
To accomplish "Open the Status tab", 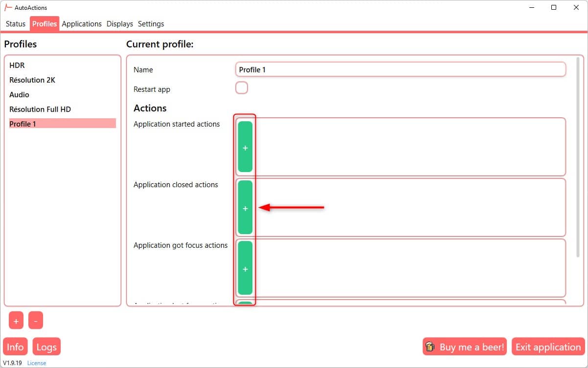I will pyautogui.click(x=16, y=24).
